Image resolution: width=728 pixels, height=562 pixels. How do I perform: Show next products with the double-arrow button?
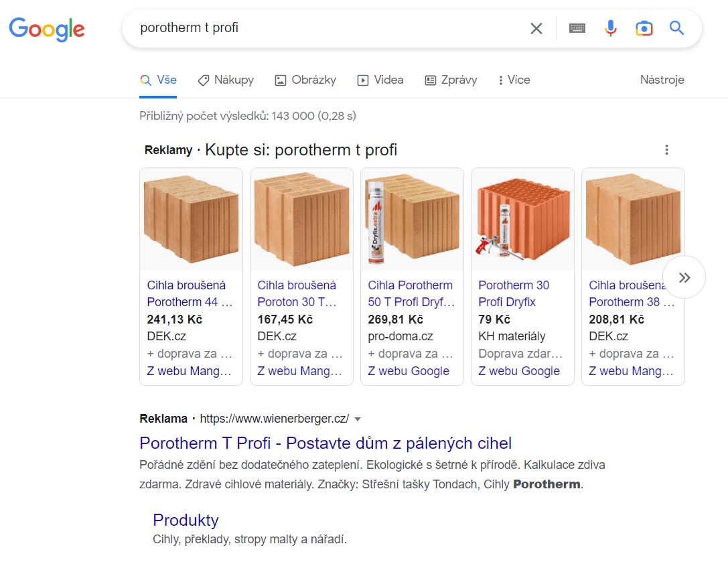coord(684,277)
